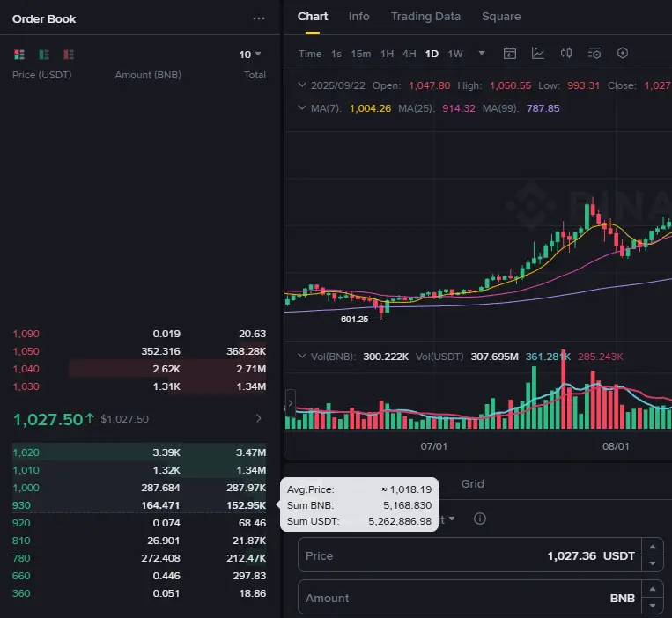This screenshot has height=618, width=672.
Task: Open technical indicators line chart icon
Action: tap(538, 54)
